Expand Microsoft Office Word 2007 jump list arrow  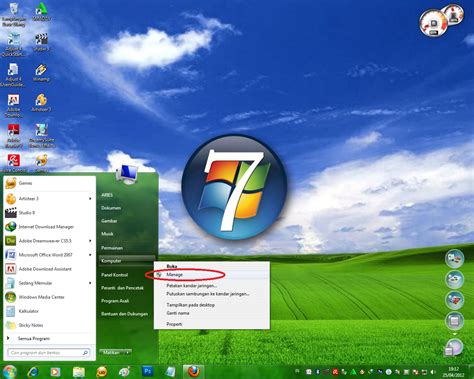[x=90, y=255]
